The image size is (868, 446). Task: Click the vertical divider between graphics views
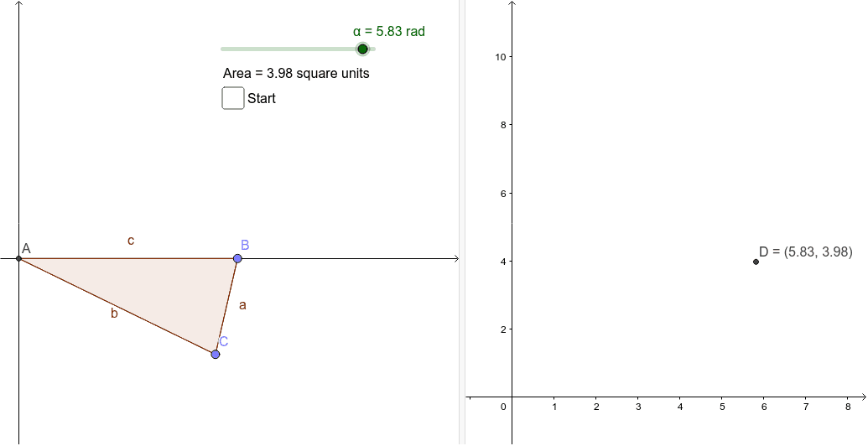tap(462, 223)
